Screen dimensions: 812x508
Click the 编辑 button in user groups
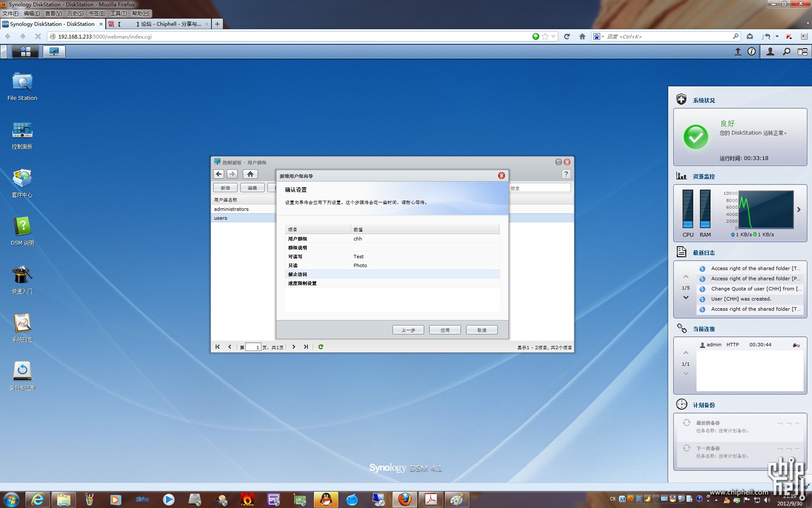point(252,188)
